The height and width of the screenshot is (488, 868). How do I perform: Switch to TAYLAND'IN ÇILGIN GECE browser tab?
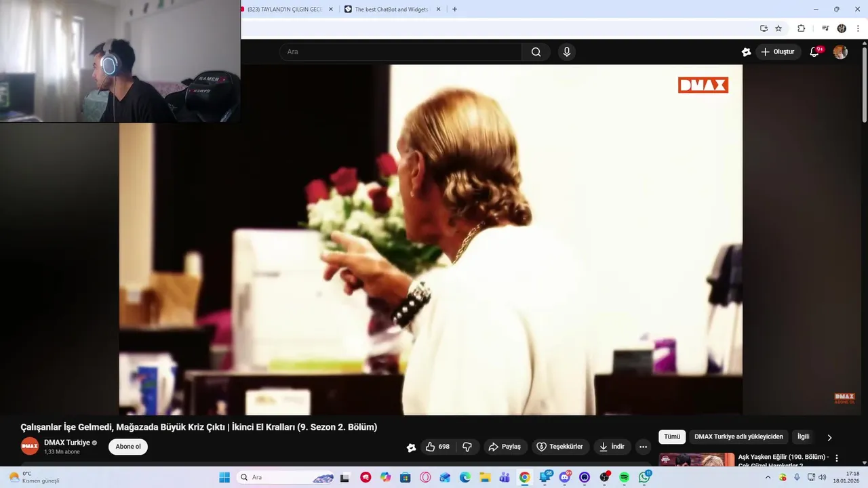click(x=283, y=9)
